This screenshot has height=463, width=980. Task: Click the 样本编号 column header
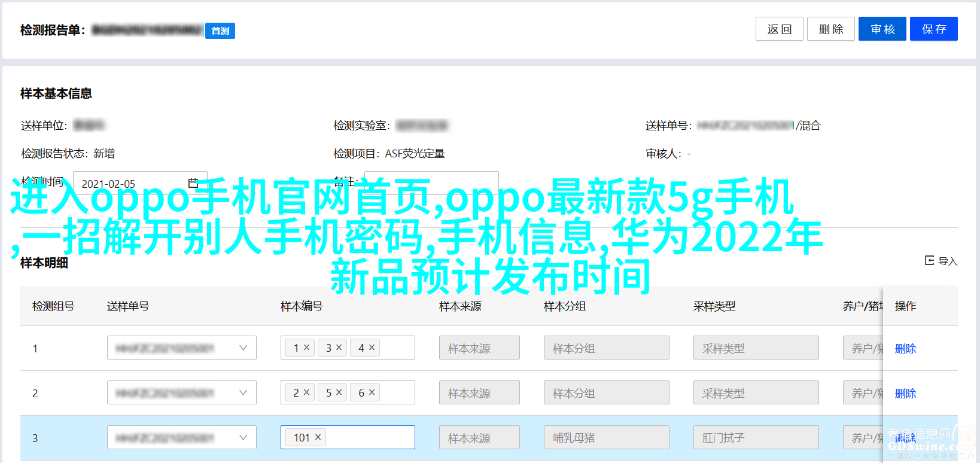(x=302, y=306)
